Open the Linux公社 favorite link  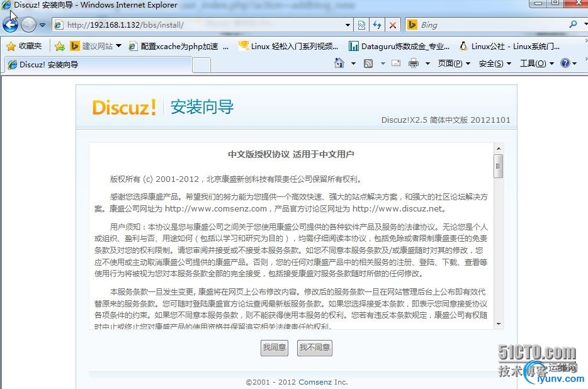pyautogui.click(x=509, y=46)
